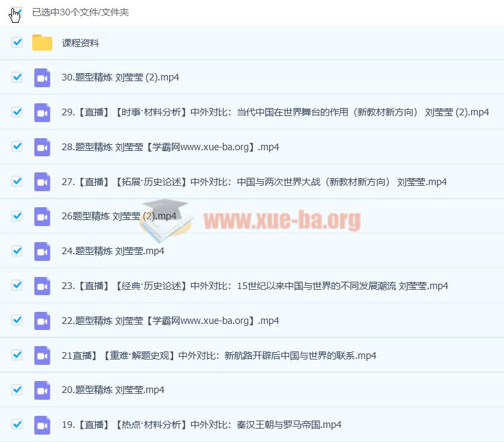Click video icon of 20.题型精炼 file

(x=42, y=390)
